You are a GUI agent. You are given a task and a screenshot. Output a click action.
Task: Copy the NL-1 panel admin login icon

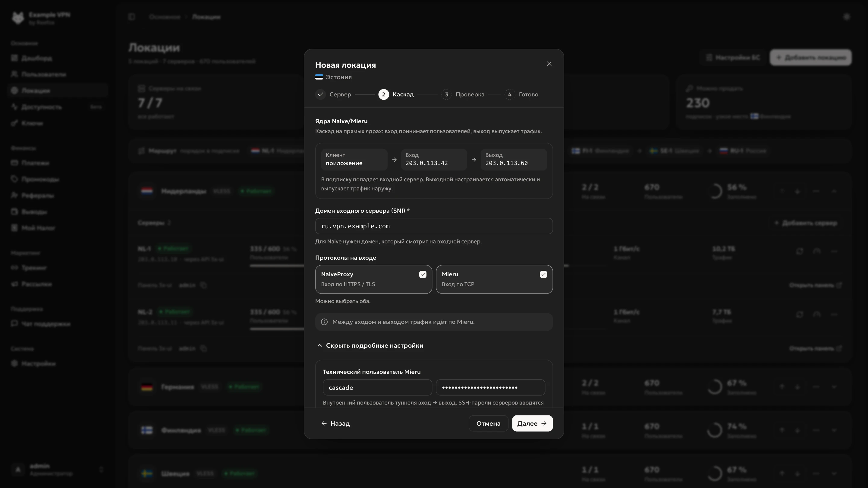203,285
